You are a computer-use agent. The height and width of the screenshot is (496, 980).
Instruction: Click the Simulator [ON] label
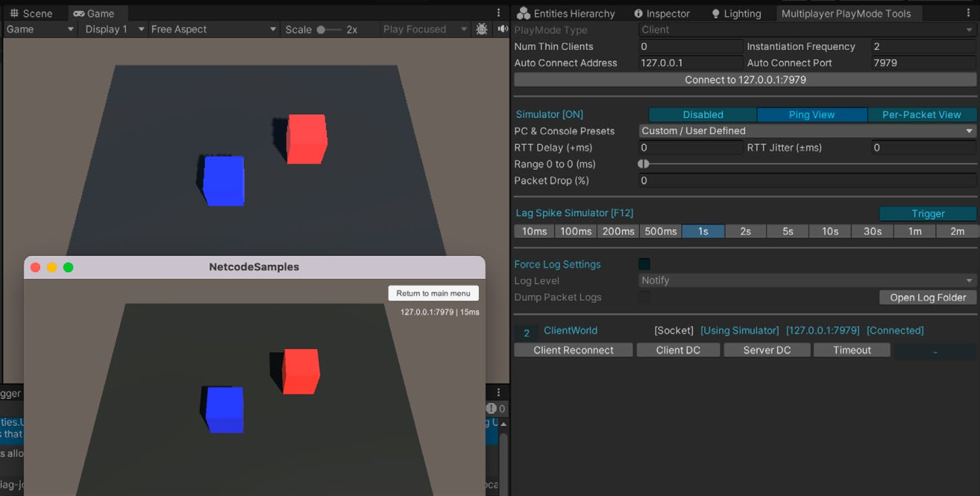point(550,115)
